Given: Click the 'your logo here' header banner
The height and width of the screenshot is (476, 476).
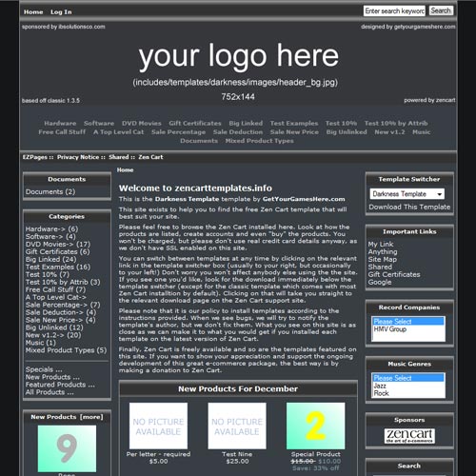Looking at the screenshot, I should pyautogui.click(x=238, y=65).
